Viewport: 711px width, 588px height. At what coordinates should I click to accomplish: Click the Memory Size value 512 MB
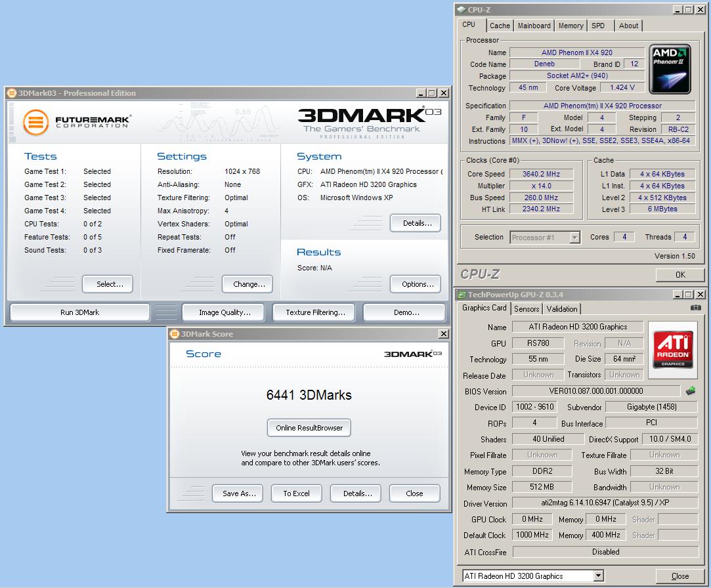[x=542, y=487]
